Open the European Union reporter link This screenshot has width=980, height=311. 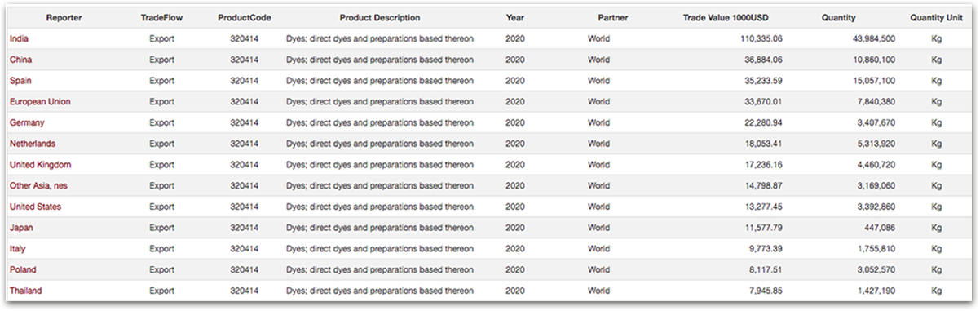(x=40, y=102)
